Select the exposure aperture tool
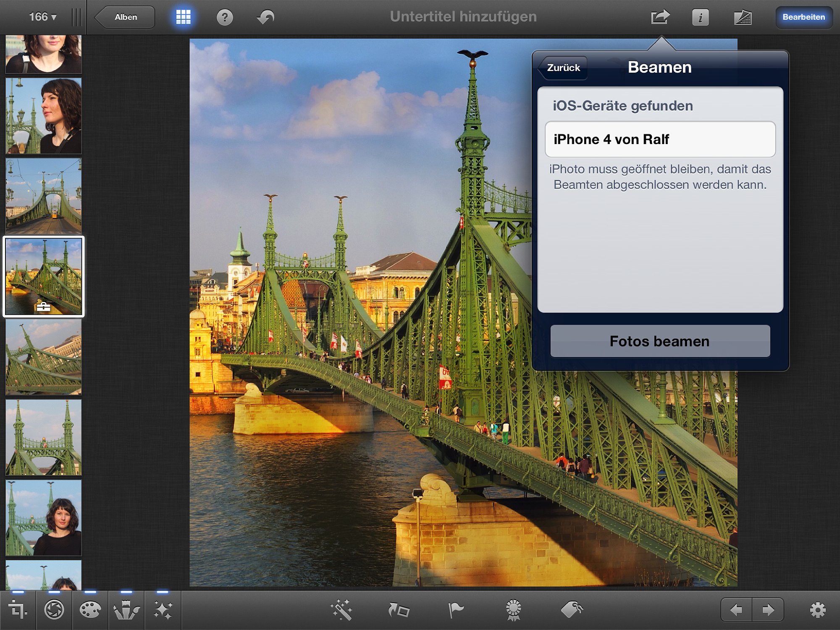 54,610
